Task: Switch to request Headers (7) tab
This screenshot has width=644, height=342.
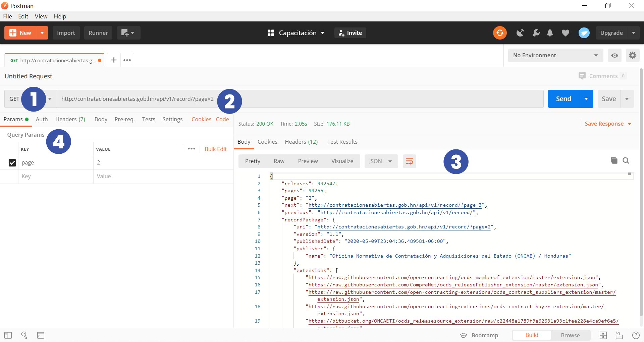Action: tap(70, 119)
